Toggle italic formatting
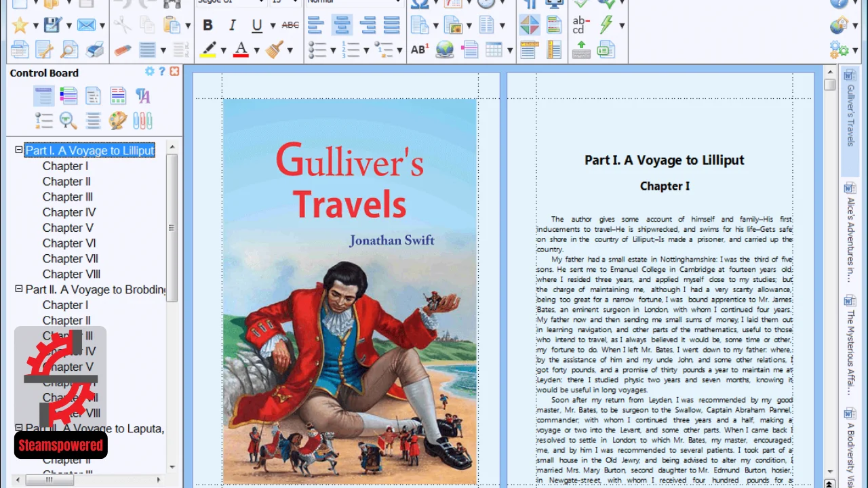Viewport: 868px width, 488px height. click(232, 26)
